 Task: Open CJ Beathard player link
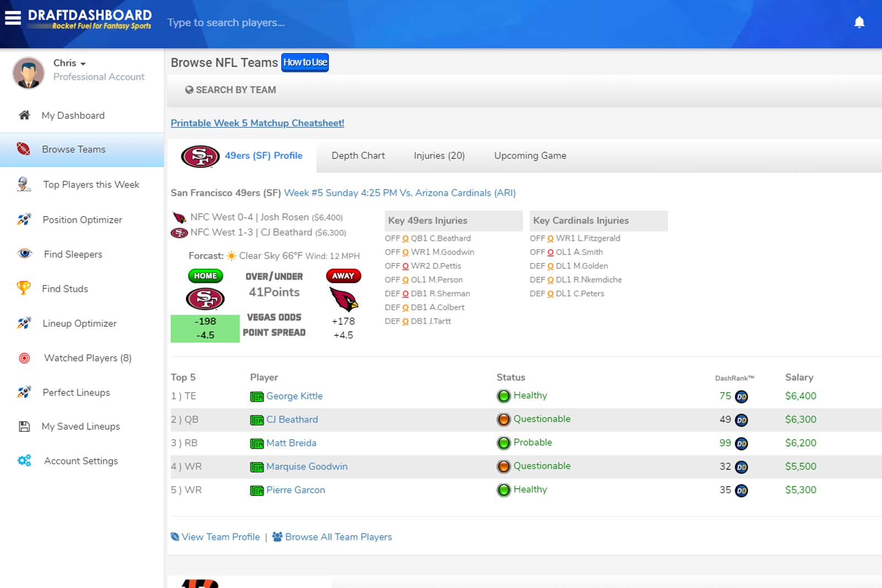(x=292, y=420)
